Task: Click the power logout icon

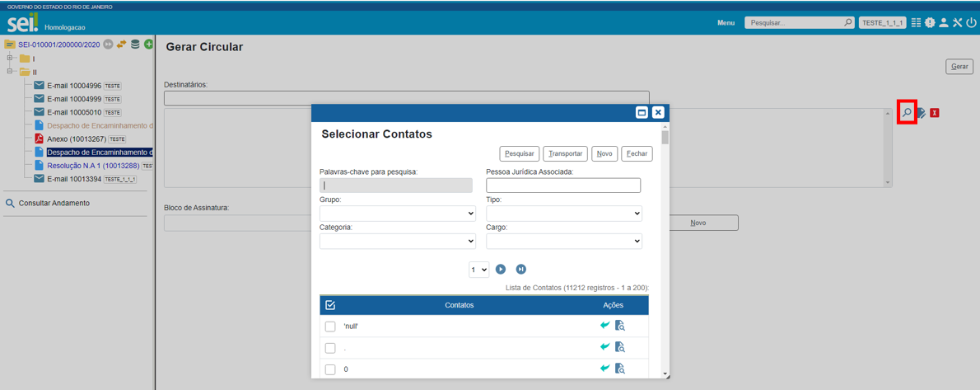Action: click(971, 23)
